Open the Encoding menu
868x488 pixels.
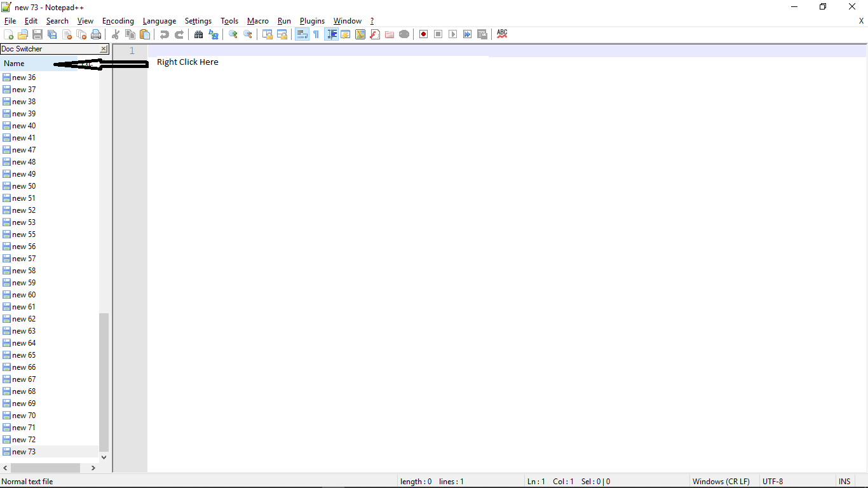pyautogui.click(x=118, y=20)
